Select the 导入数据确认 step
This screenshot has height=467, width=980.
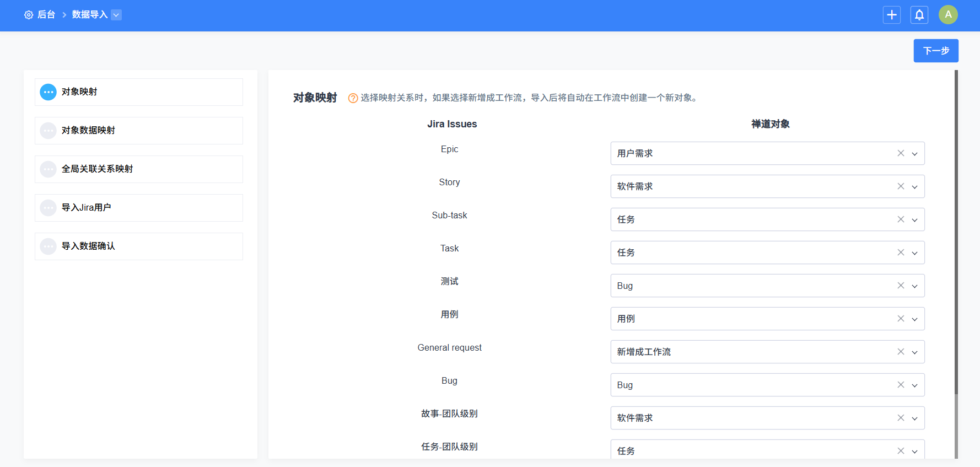click(139, 246)
